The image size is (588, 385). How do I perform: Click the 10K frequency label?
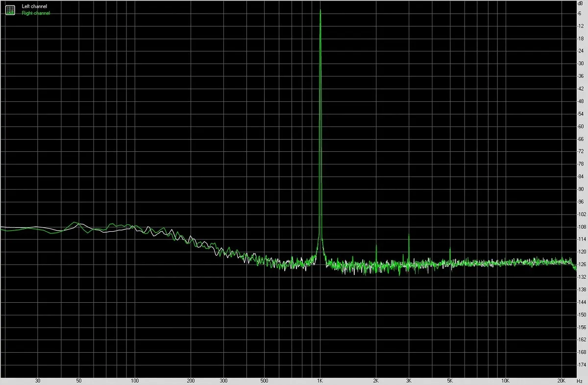tap(506, 380)
